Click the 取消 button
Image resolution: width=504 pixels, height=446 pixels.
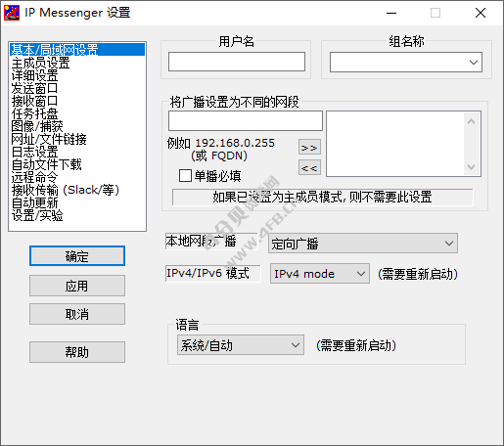click(77, 314)
